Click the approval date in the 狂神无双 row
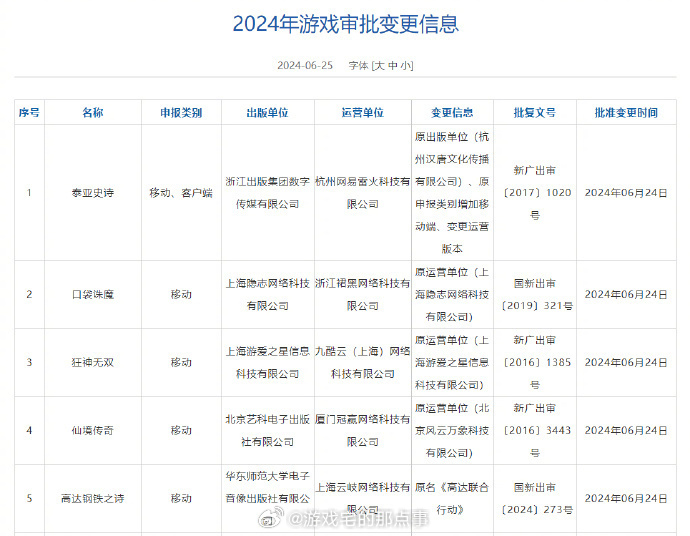This screenshot has width=690, height=536. 626,363
